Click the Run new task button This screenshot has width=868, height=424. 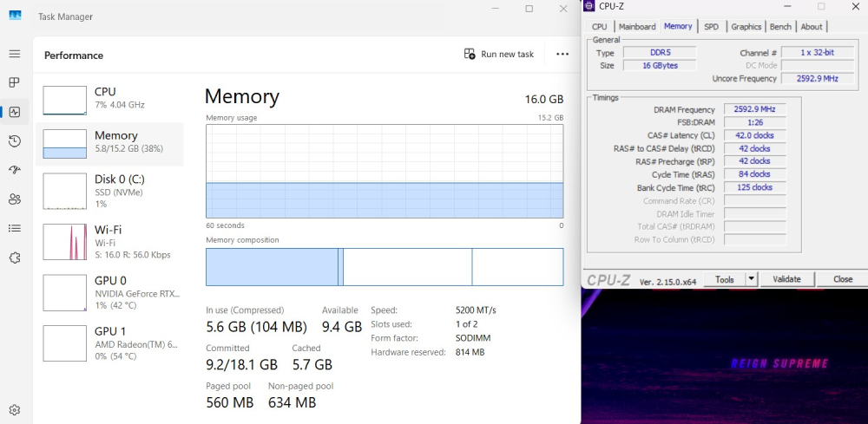point(499,54)
